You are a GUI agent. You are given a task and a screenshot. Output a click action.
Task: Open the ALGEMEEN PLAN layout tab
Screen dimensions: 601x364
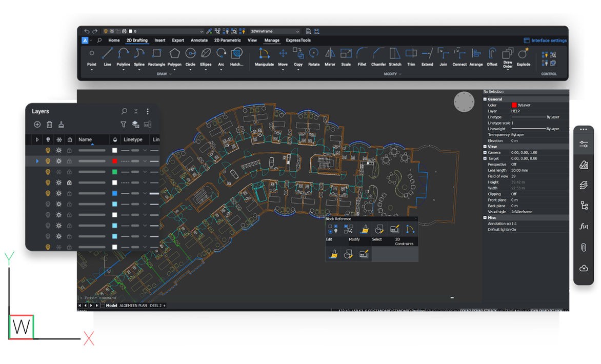coord(132,305)
